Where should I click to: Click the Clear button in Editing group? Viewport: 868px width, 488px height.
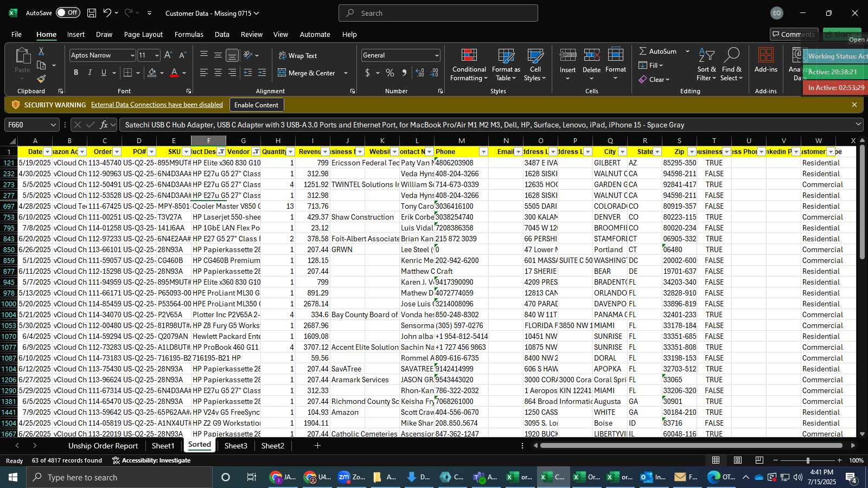[654, 80]
